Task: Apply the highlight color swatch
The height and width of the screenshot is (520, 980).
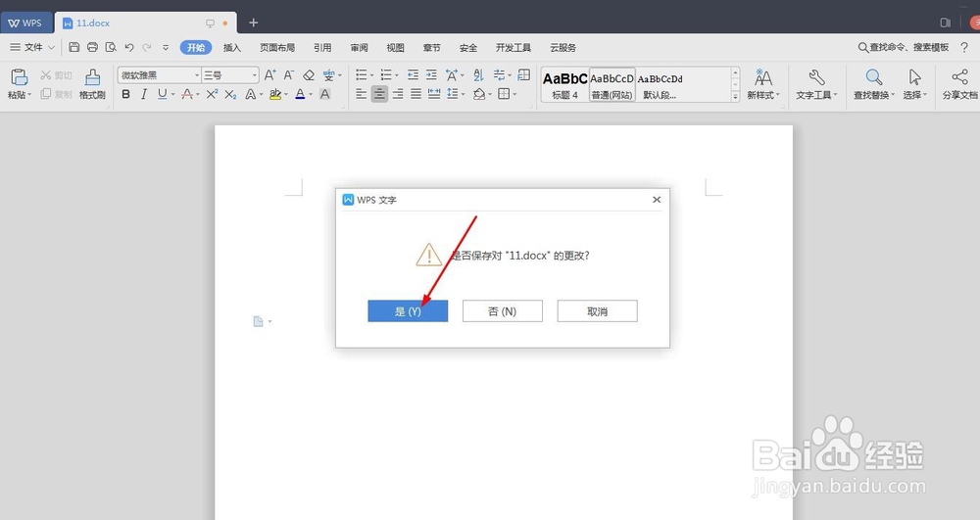Action: (275, 94)
